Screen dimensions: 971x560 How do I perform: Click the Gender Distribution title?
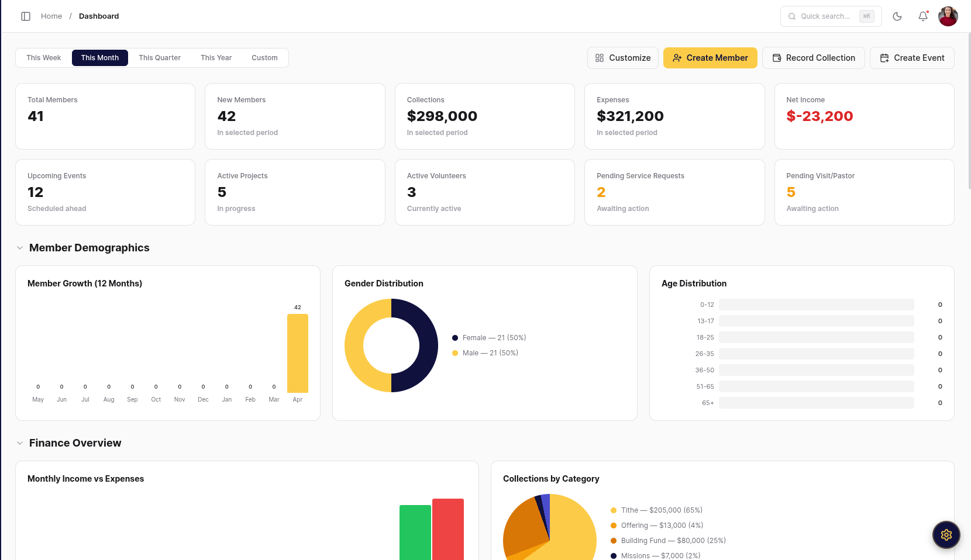point(384,284)
